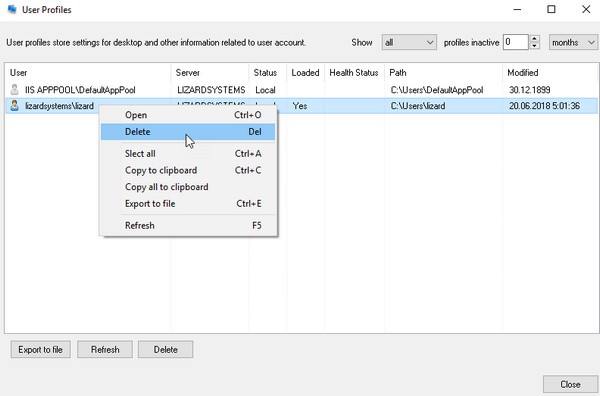Click the Export to file button
600x396 pixels.
pos(41,349)
